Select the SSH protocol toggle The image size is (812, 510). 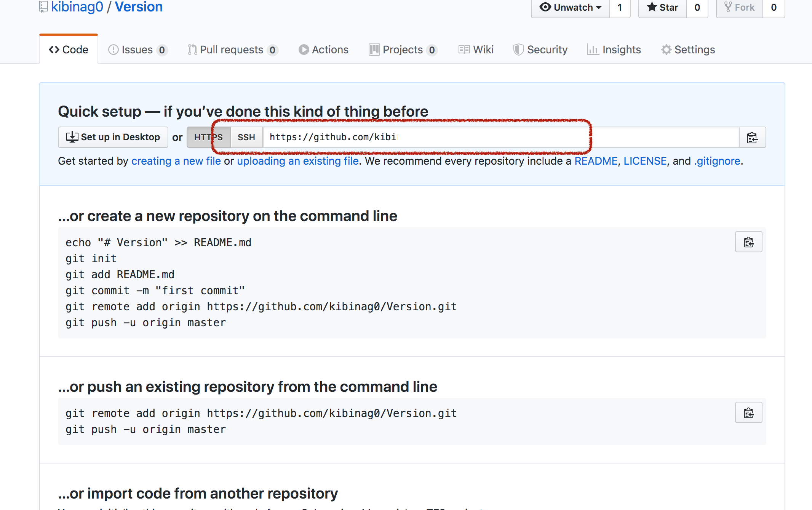246,137
